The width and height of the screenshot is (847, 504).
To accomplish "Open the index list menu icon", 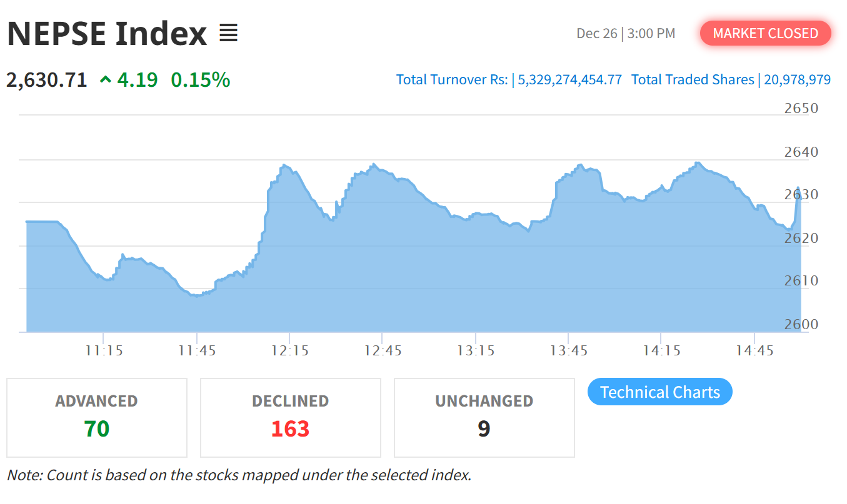I will 229,33.
